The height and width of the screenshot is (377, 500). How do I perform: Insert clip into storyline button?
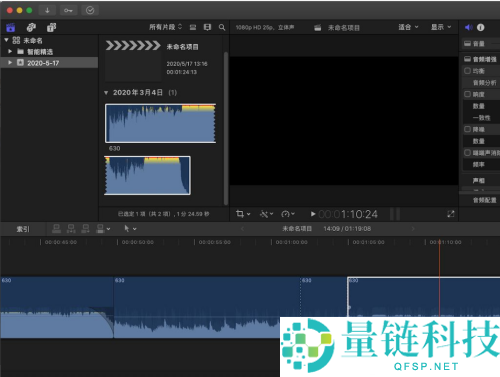click(71, 229)
